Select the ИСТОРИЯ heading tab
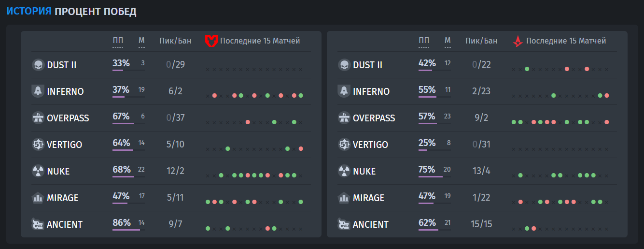 [29, 12]
